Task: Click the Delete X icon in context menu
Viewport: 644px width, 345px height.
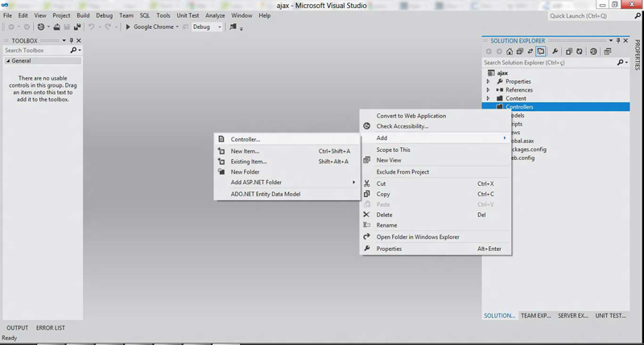Action: point(366,215)
